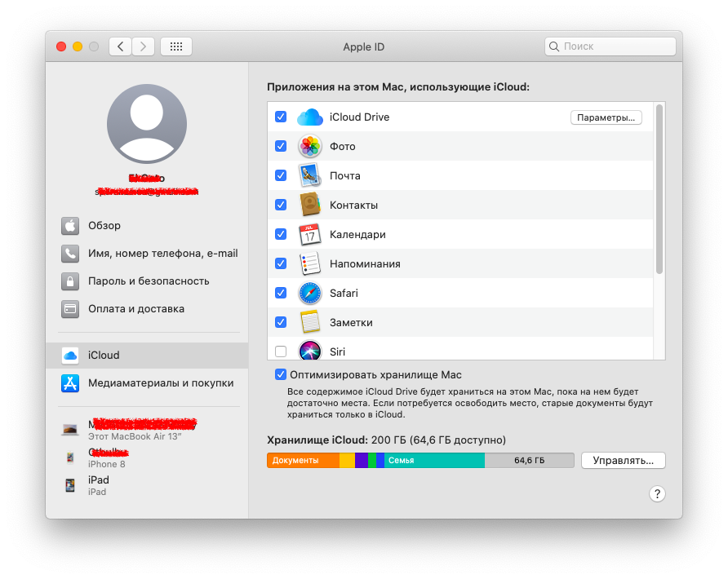Image resolution: width=728 pixels, height=579 pixels.
Task: Toggle Оптимизировать хранилище Mac checkbox
Action: point(281,374)
